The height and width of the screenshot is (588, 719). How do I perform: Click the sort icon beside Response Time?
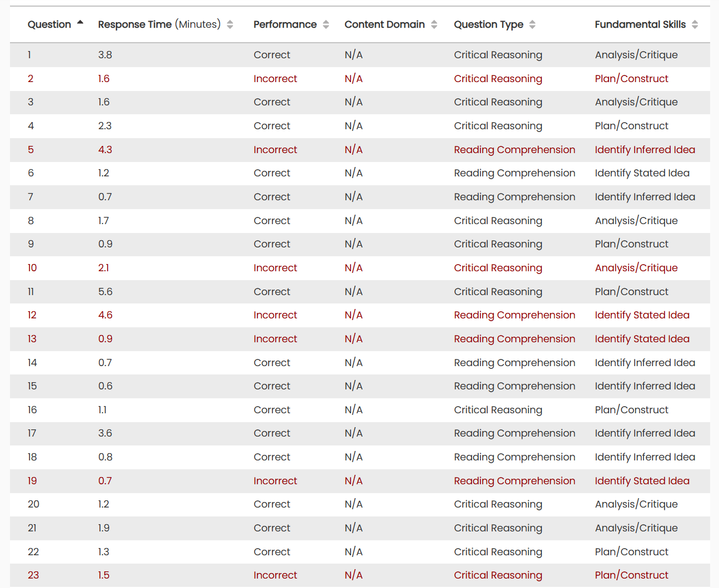[x=230, y=24]
